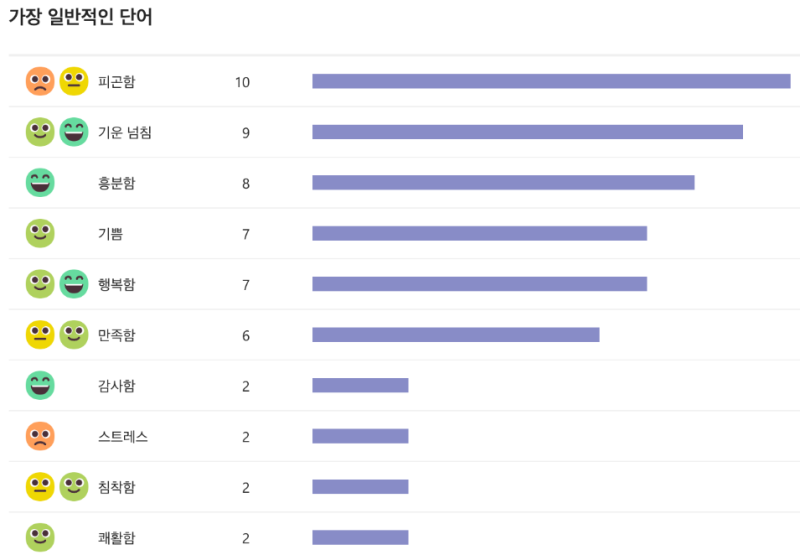Click the 가장 일반적인 단어 heading
800x555 pixels.
pyautogui.click(x=81, y=18)
